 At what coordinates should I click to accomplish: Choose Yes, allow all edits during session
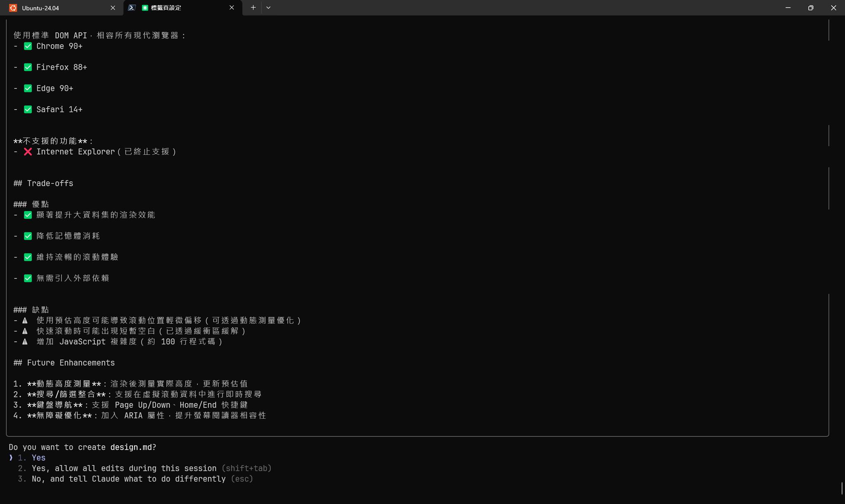(x=124, y=469)
